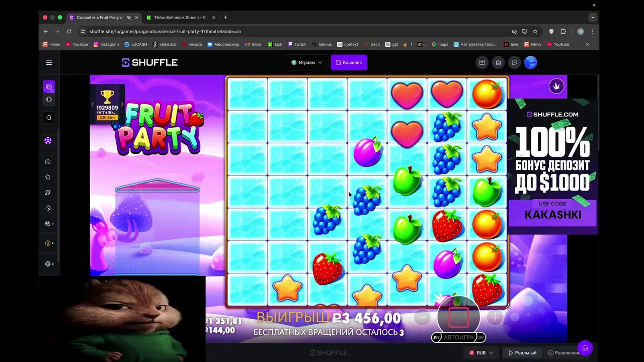Open the Twitch bookmark
This screenshot has height=362, width=644.
click(297, 44)
